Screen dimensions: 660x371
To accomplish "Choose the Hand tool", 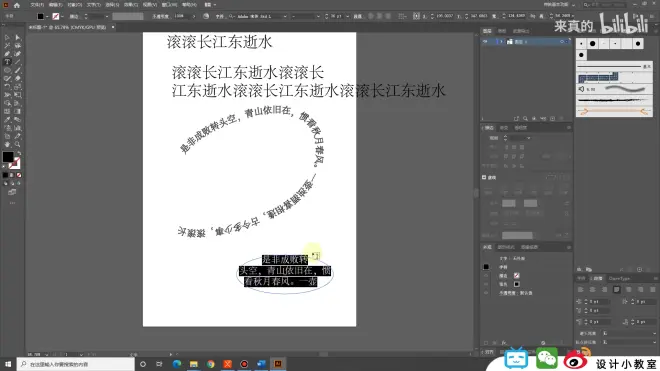I will (x=7, y=144).
